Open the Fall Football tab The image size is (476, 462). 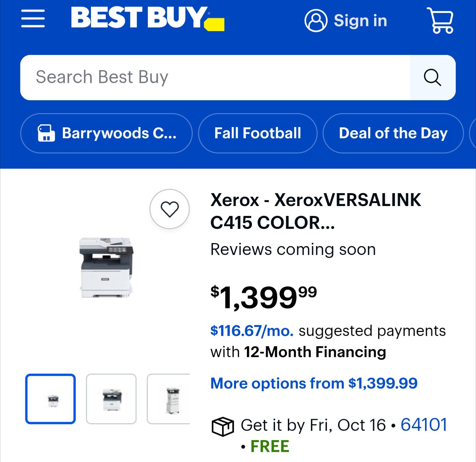click(x=258, y=133)
